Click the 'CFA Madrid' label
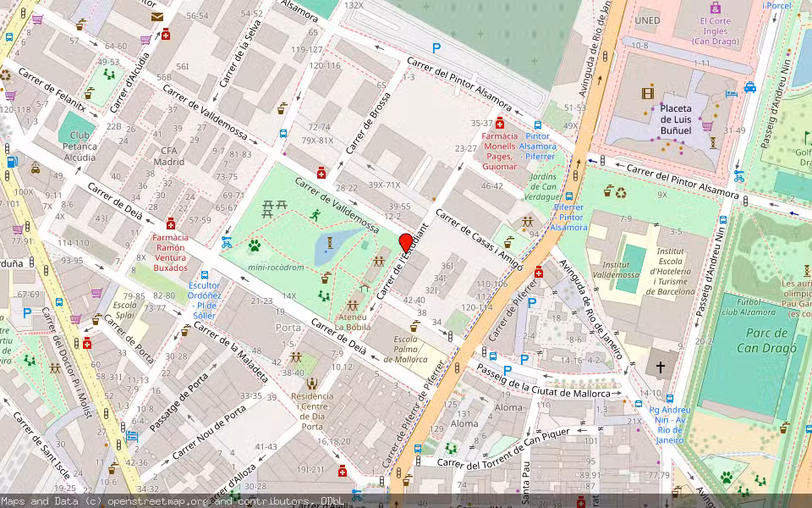 [169, 156]
